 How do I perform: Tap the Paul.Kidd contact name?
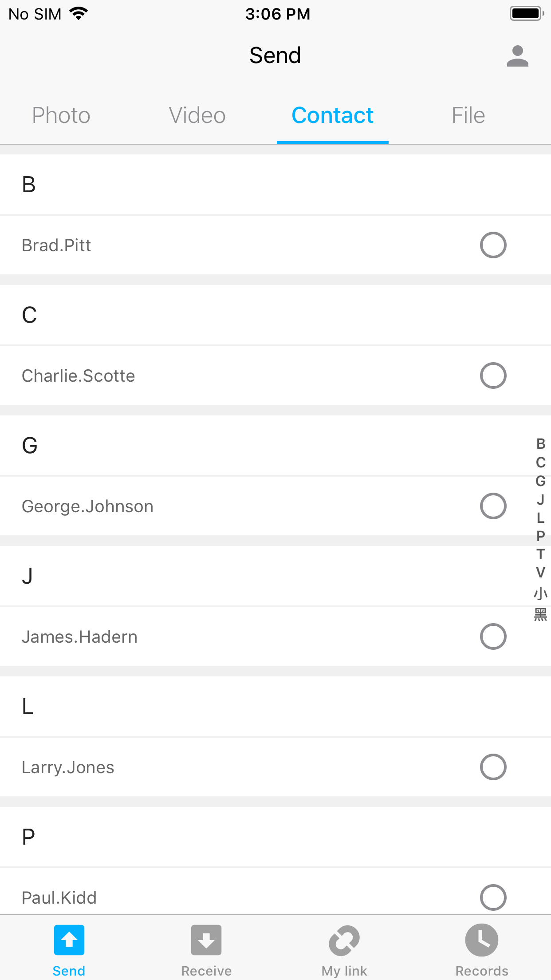59,897
